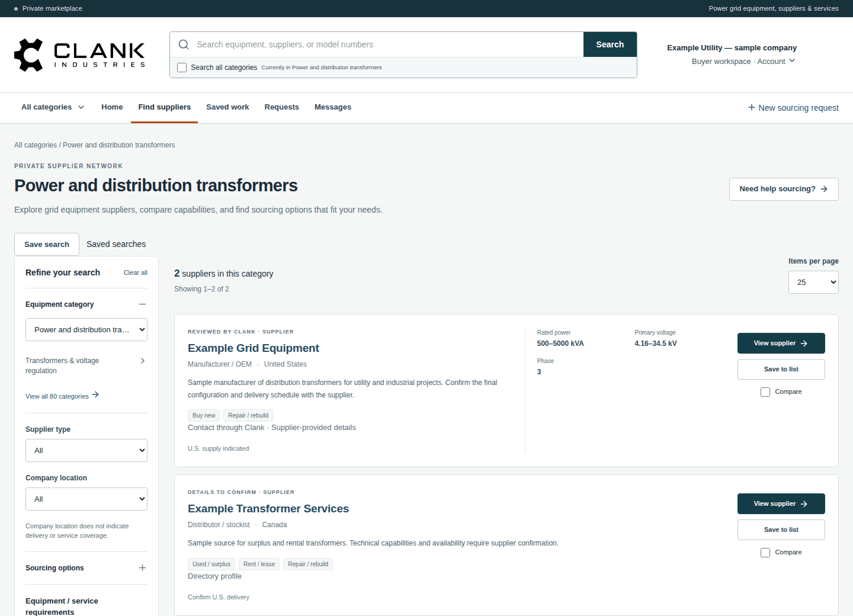Collapse Equipment category with minus icon
The height and width of the screenshot is (616, 853).
click(142, 304)
